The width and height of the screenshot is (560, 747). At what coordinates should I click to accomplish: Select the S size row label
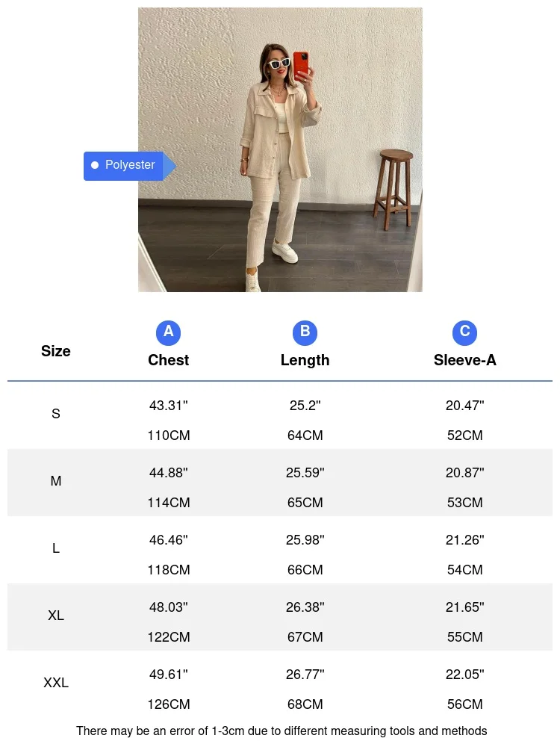(x=56, y=414)
